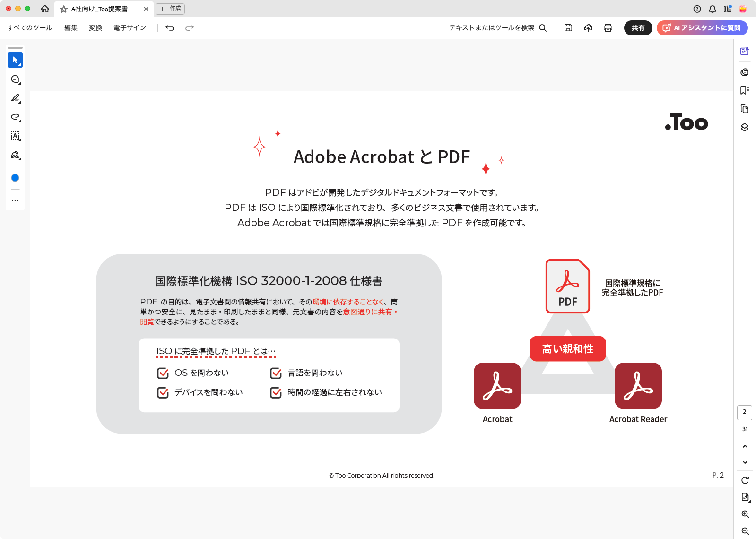
Task: Click the save document icon
Action: coord(568,28)
